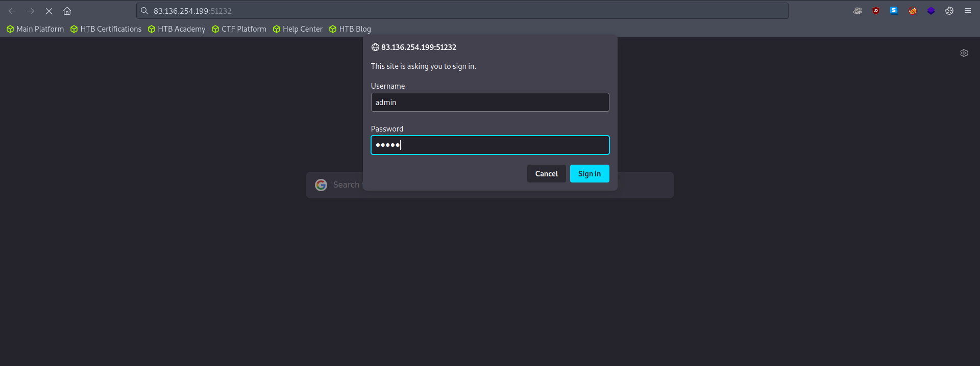
Task: Click the address bar showing 83.136.254.199
Action: pos(459,11)
